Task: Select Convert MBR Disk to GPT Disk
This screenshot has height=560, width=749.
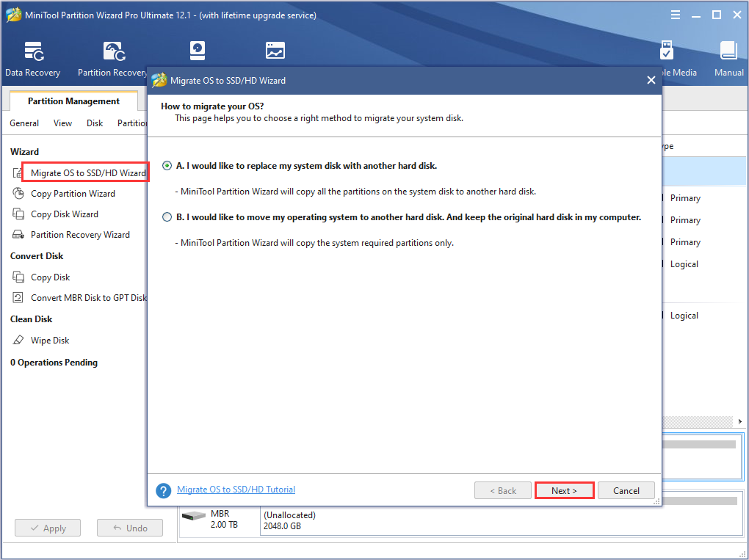Action: [x=89, y=297]
